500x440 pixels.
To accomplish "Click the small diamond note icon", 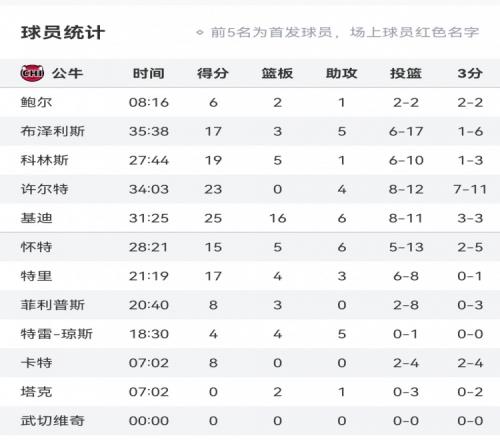I will coord(200,33).
